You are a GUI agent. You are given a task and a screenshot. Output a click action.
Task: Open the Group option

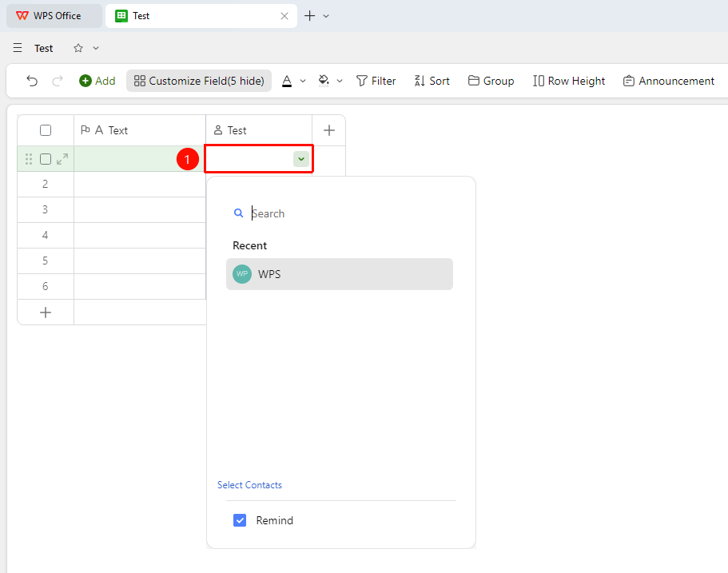pos(491,81)
